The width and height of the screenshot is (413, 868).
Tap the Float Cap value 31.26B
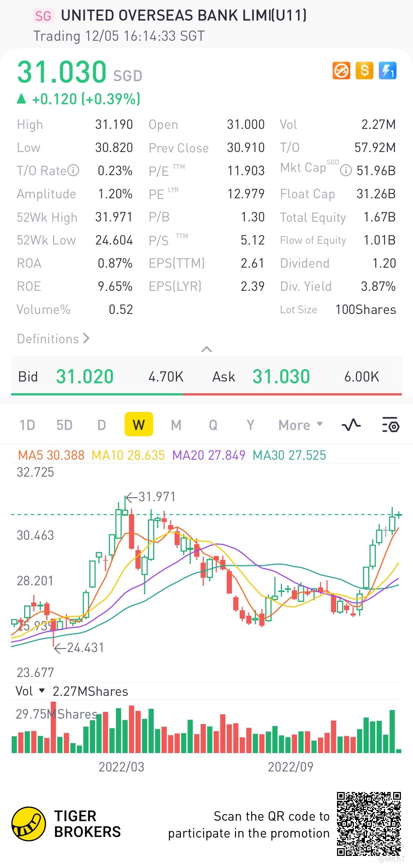point(376,194)
